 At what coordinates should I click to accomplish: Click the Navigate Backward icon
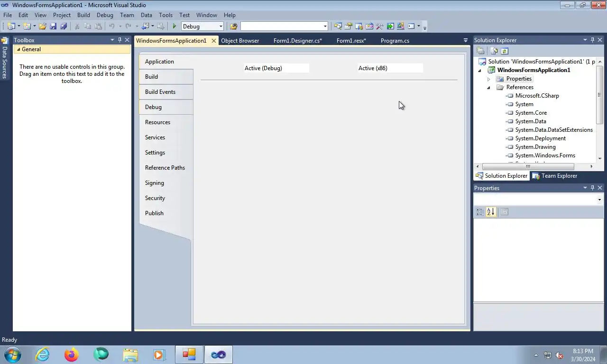(x=145, y=27)
